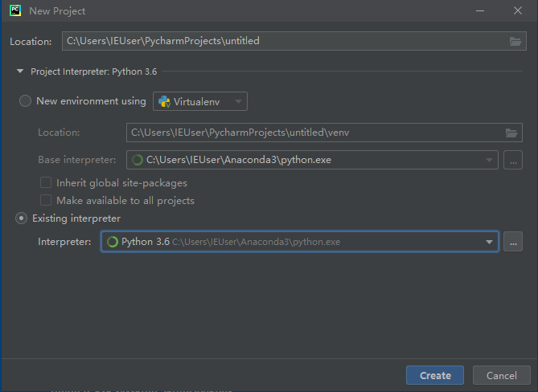The width and height of the screenshot is (538, 392).
Task: Click the Inherit global site-packages label
Action: point(121,183)
